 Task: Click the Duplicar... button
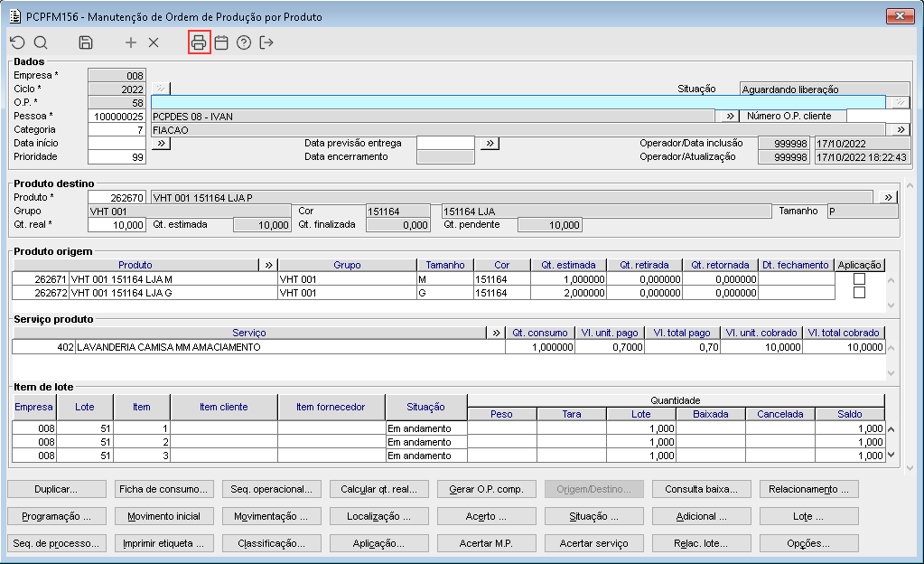(x=57, y=489)
